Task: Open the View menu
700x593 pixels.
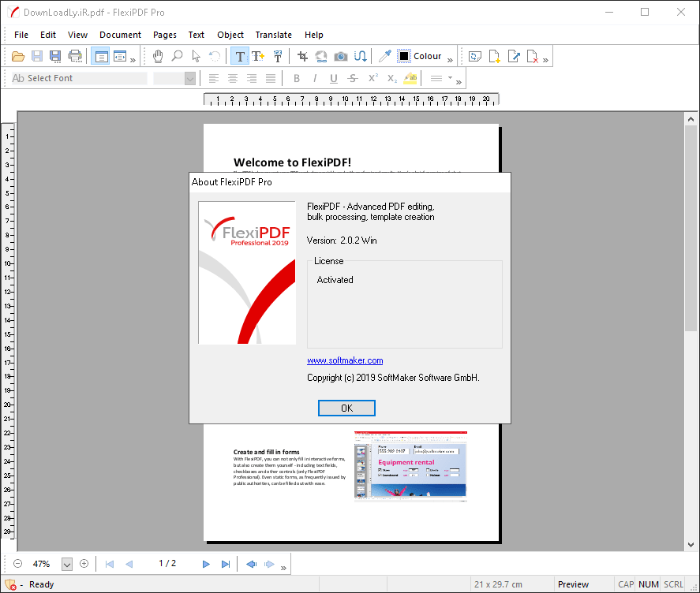Action: (77, 35)
